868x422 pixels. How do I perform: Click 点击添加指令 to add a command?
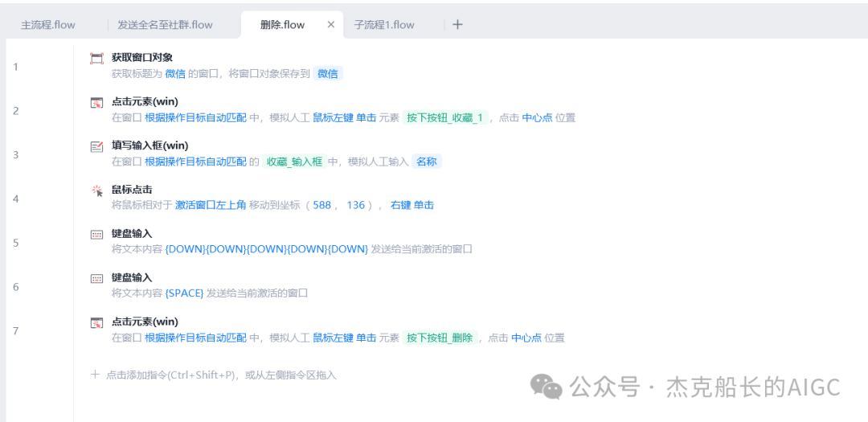point(213,375)
